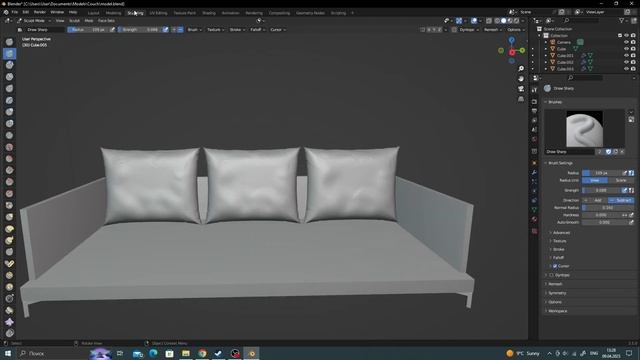Open the Remesh popover in the header
Screen dimensions: 640x360
tap(492, 30)
